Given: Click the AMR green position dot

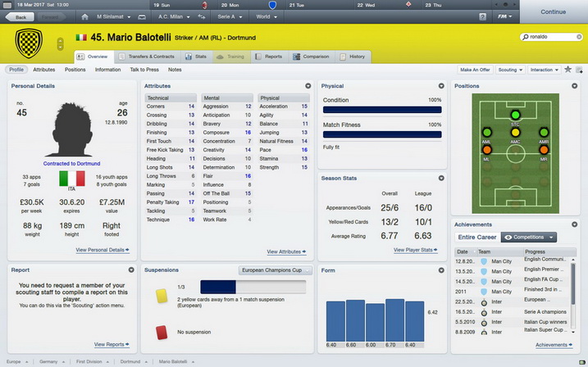Looking at the screenshot, I should (x=544, y=132).
